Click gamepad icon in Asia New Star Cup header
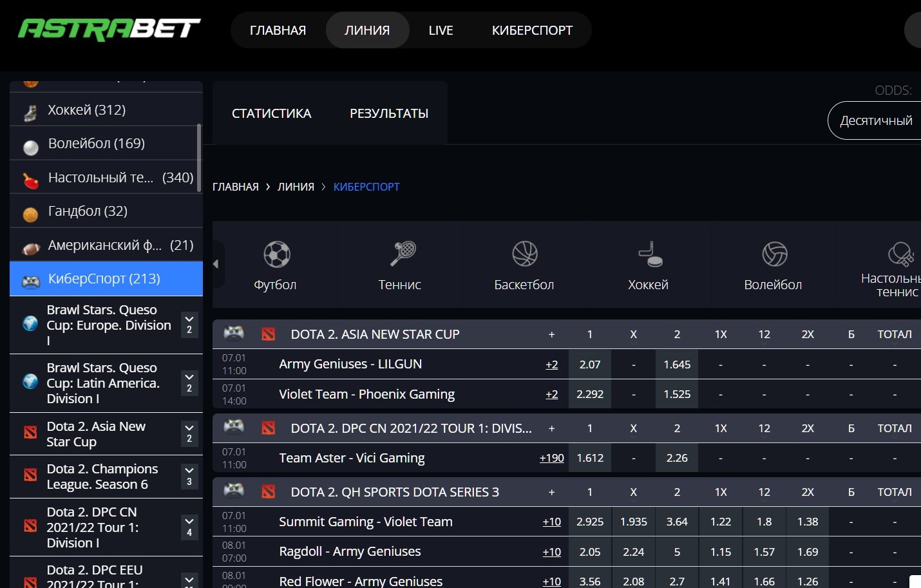921x588 pixels. click(x=234, y=332)
